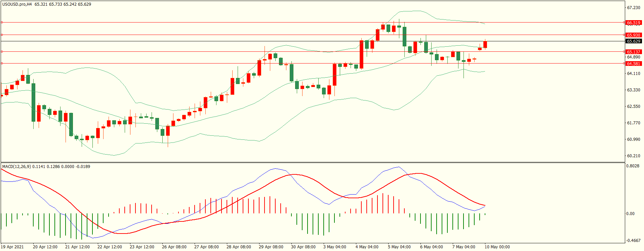Pick the 3 May 04:00 time label
This screenshot has width=644, height=251.
[x=334, y=247]
